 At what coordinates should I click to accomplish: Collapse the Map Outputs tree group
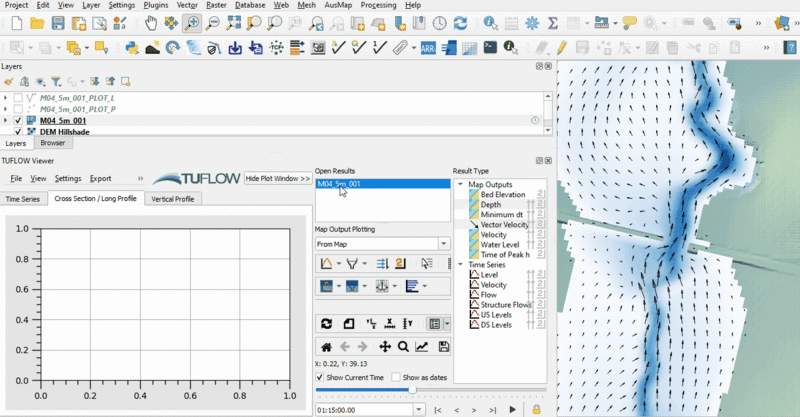[460, 184]
